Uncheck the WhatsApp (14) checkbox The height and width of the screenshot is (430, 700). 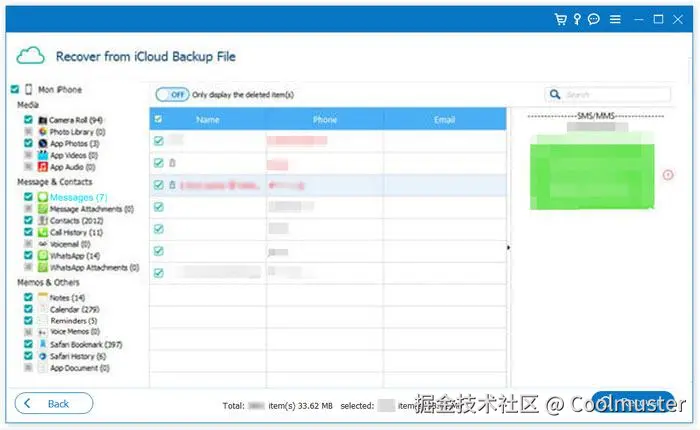[x=28, y=255]
